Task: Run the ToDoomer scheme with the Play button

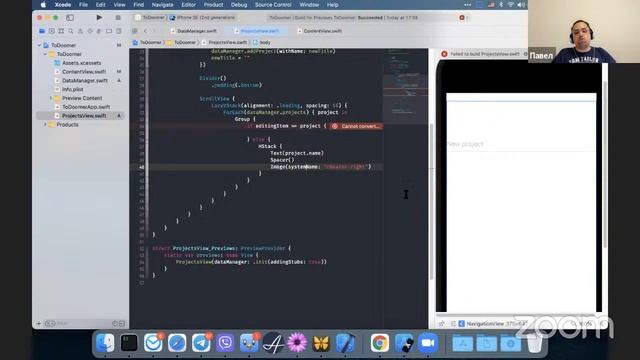Action: coord(99,18)
